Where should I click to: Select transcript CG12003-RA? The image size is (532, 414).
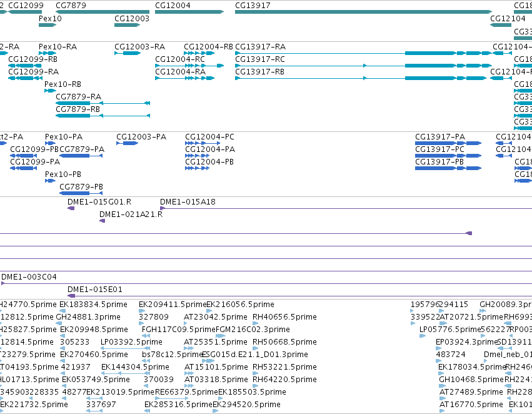[x=128, y=53]
